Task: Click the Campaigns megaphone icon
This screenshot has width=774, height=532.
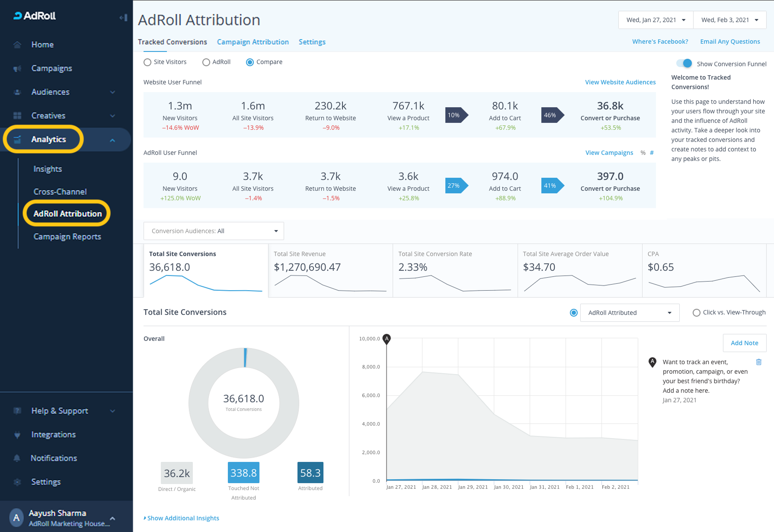Action: (17, 68)
